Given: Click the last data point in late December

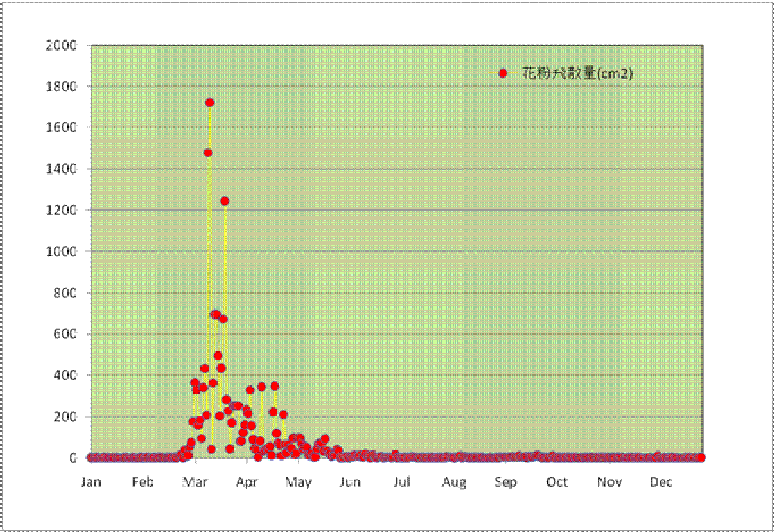Looking at the screenshot, I should (x=701, y=457).
